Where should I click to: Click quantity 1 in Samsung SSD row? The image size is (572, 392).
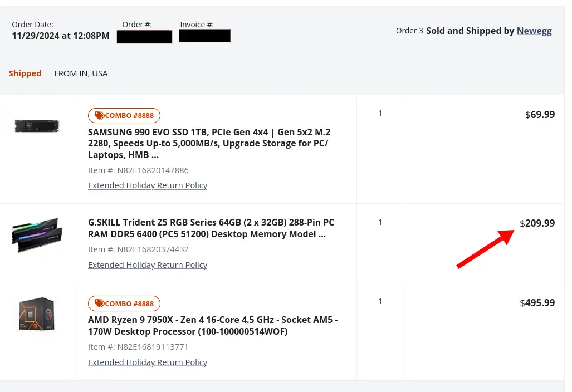point(380,113)
